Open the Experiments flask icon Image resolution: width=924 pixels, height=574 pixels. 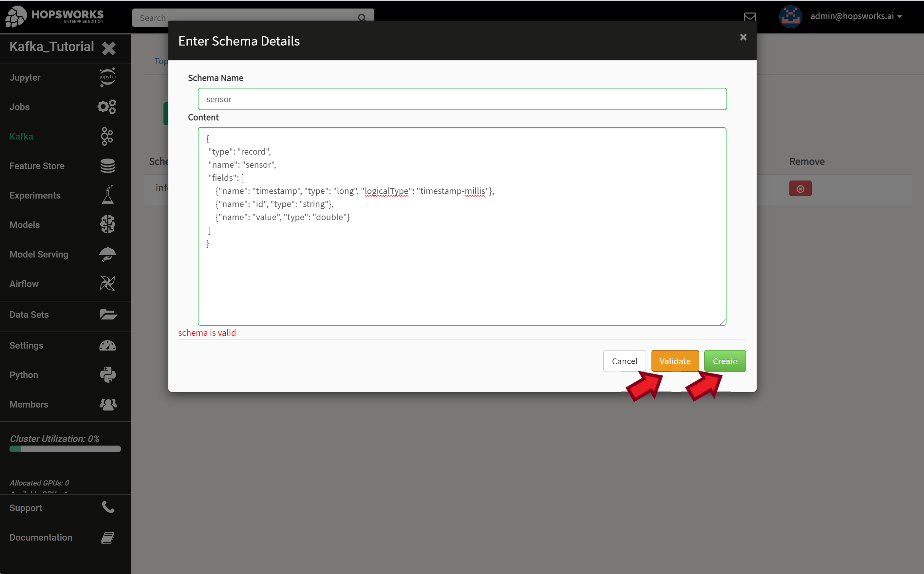[107, 195]
